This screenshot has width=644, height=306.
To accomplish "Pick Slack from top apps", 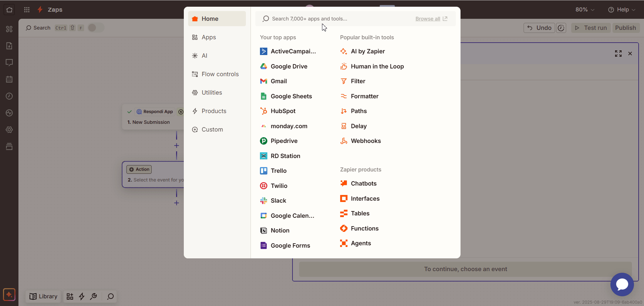I will 273,201.
